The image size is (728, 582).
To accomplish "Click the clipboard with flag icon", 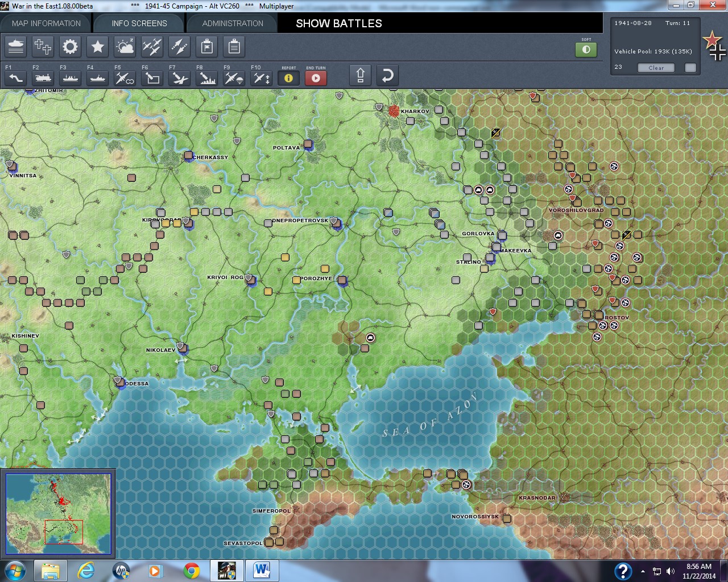I will [x=206, y=47].
